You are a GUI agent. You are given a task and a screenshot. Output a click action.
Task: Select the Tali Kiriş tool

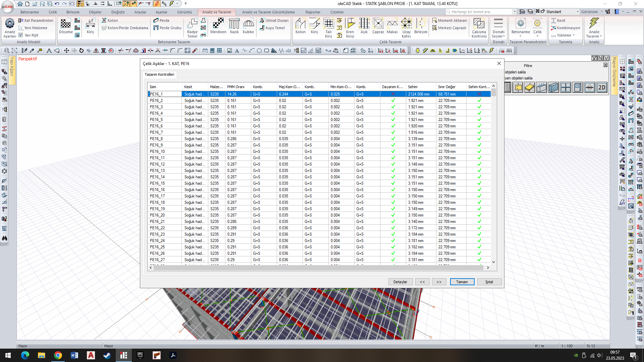click(328, 28)
